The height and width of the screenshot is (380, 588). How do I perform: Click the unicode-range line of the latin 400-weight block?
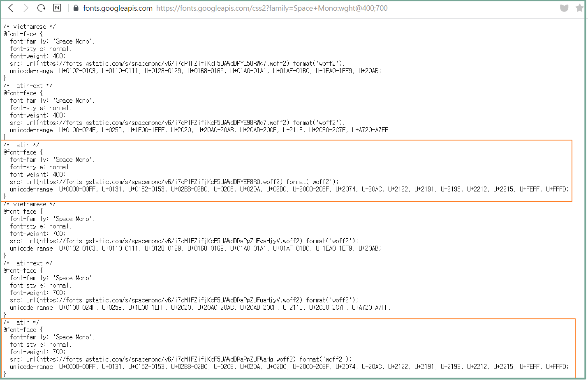[289, 189]
